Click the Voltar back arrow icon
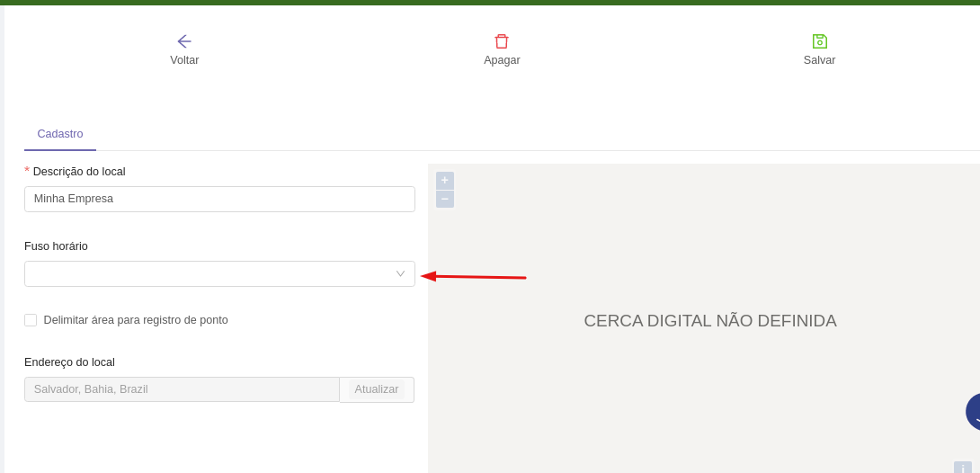 tap(184, 41)
